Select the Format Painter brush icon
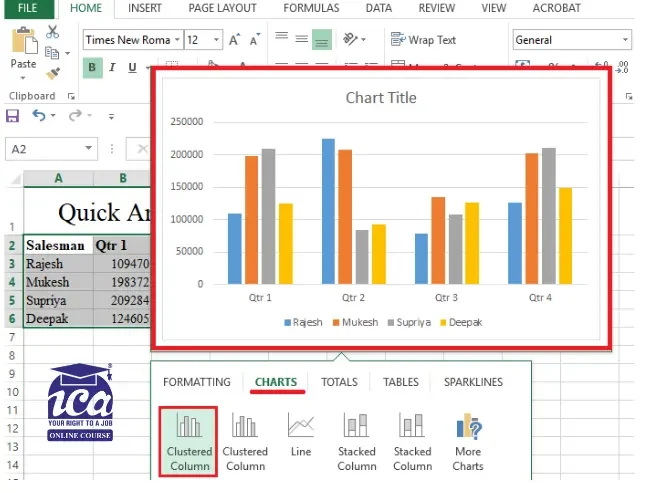Screen dimensions: 657x493 pyautogui.click(x=53, y=73)
